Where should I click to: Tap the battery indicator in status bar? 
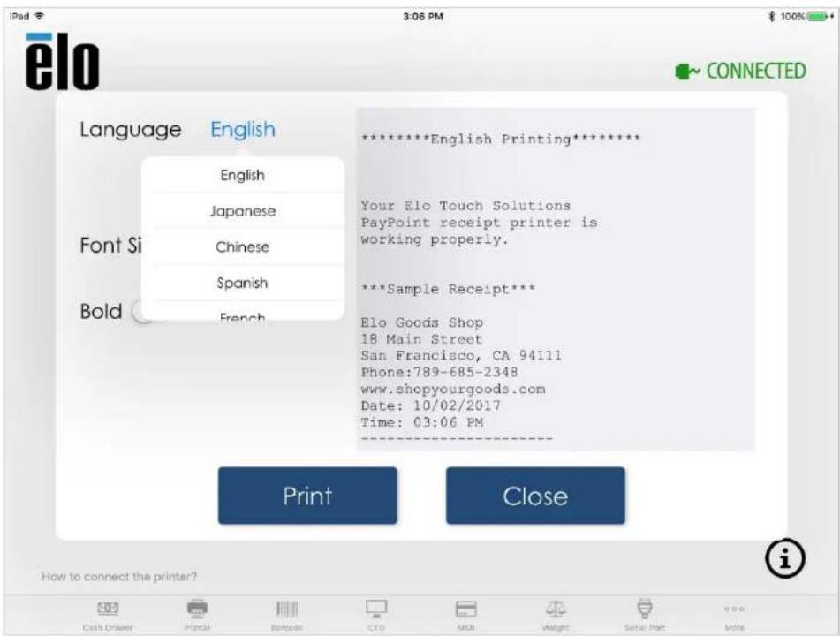coord(818,17)
